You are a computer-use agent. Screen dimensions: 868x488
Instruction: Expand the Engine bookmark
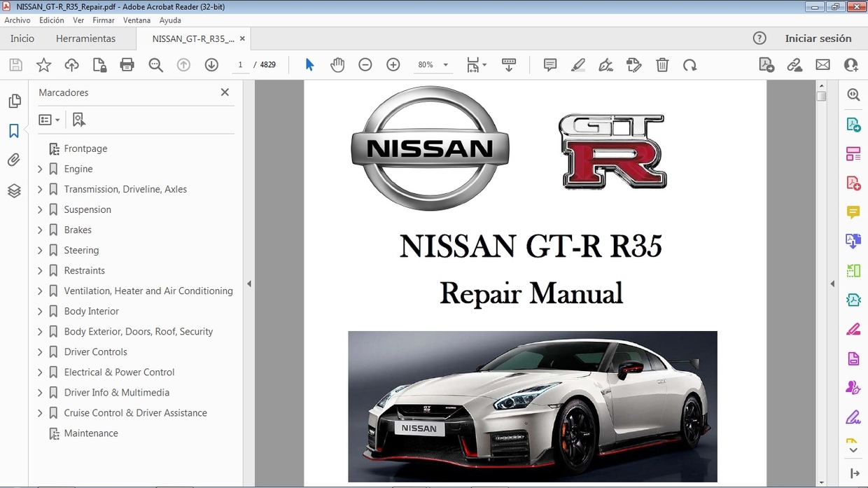(x=40, y=169)
